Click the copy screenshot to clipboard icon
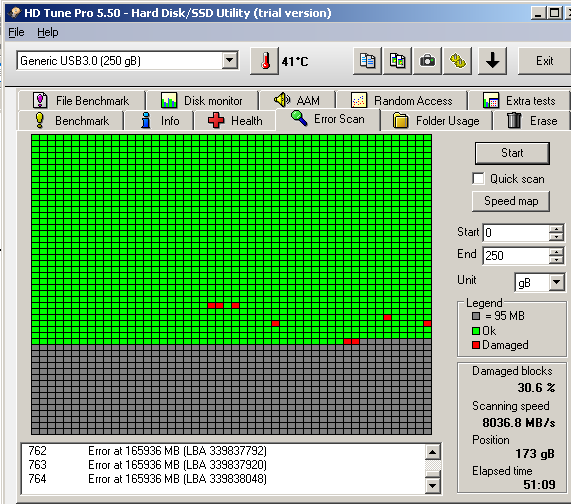Viewport: 572px width, 504px height. click(397, 61)
